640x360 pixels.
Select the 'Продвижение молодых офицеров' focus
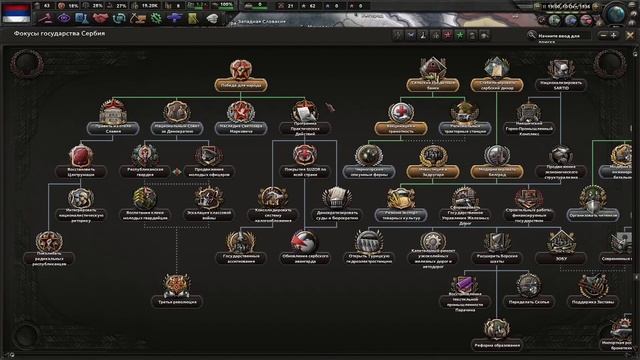coord(209,162)
